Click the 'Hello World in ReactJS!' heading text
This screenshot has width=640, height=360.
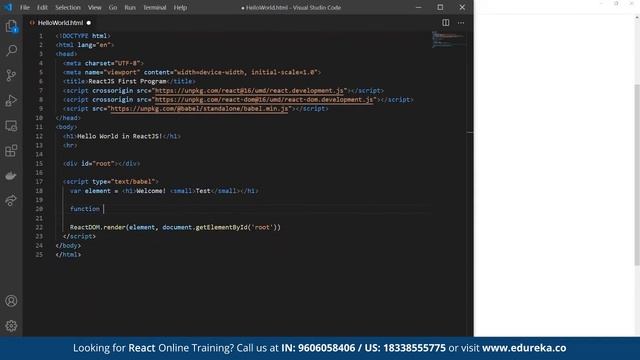pyautogui.click(x=120, y=136)
